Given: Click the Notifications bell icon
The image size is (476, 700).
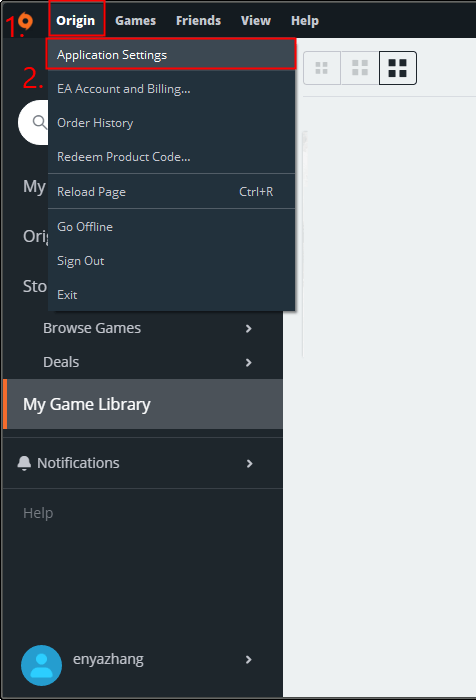Looking at the screenshot, I should tap(24, 463).
